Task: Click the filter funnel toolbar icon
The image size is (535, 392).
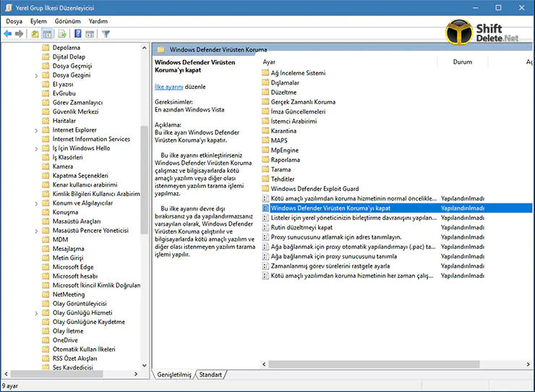Action: tap(106, 34)
